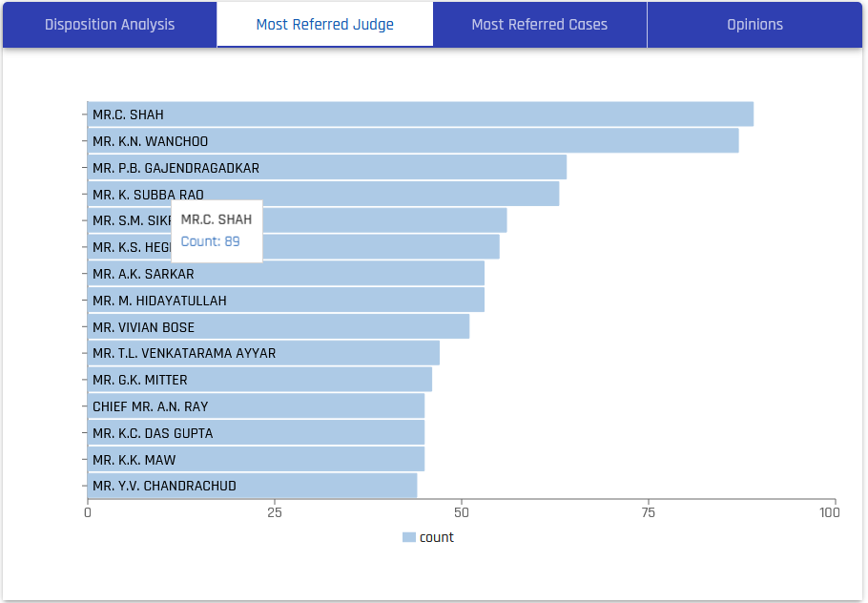Viewport: 868px width, 603px height.
Task: Open the Opinions tab
Action: click(x=754, y=25)
